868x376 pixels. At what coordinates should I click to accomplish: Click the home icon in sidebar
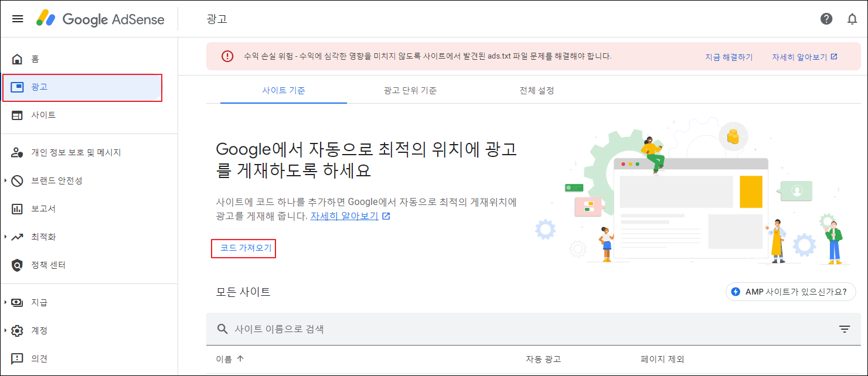[18, 59]
